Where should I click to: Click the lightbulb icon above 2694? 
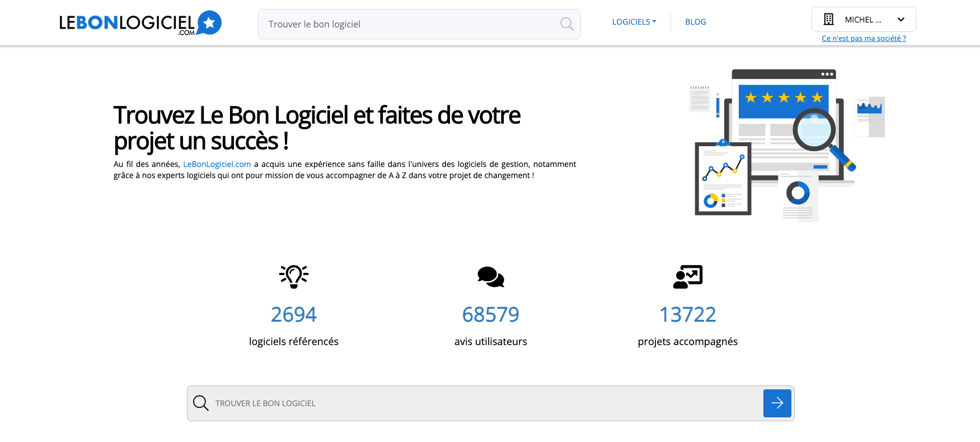pos(294,276)
